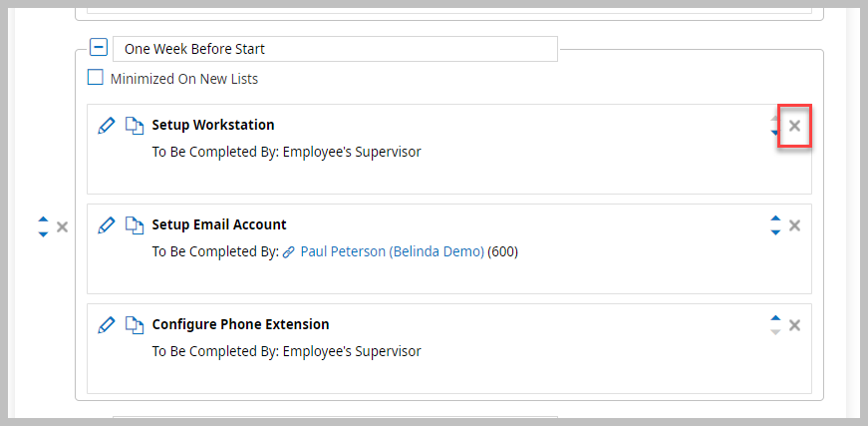Duplicate the Configure Phone Extension task

click(135, 325)
